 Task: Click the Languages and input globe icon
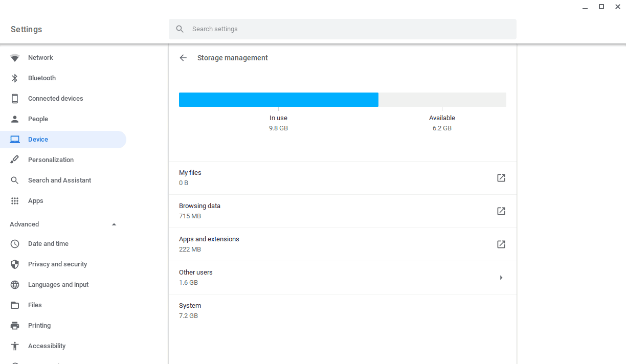[x=15, y=285]
